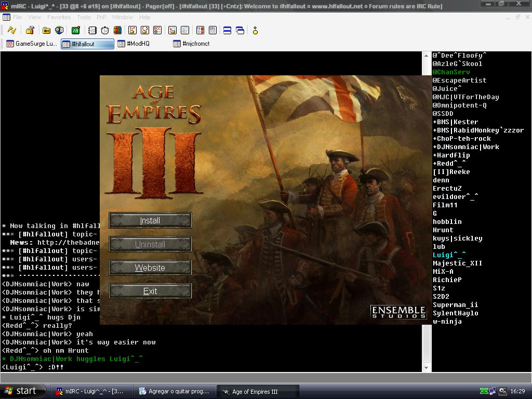Click the Install button
The width and height of the screenshot is (532, 399).
150,220
